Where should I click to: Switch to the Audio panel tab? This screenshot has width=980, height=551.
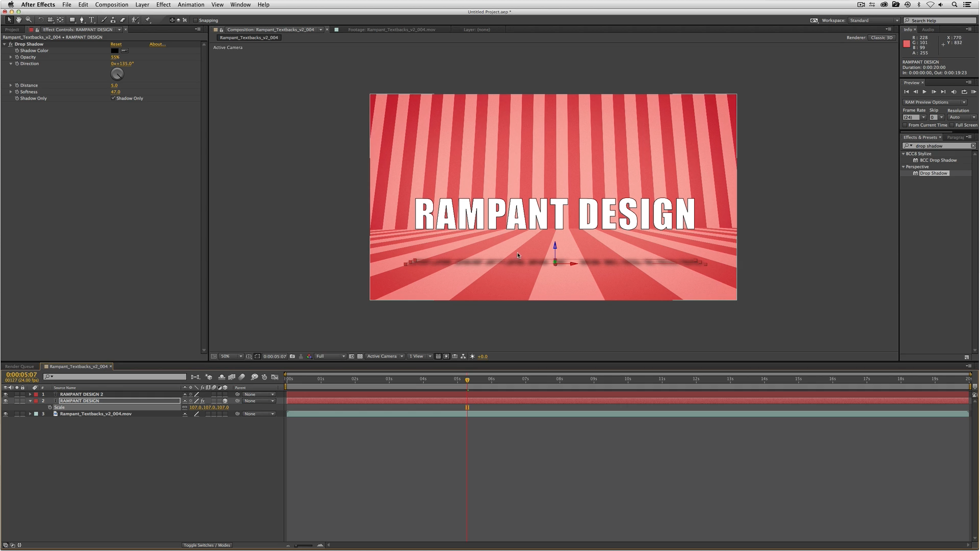[x=928, y=30]
